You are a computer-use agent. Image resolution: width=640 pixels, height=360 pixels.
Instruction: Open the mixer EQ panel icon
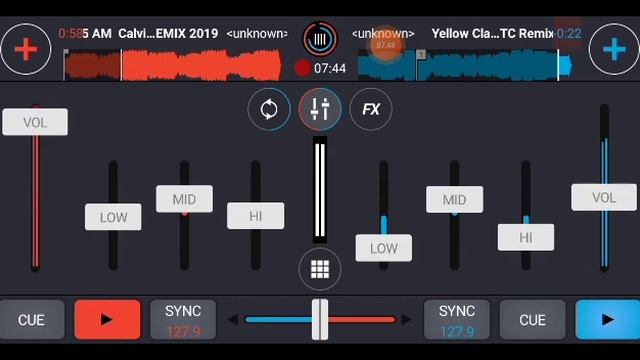tap(320, 109)
